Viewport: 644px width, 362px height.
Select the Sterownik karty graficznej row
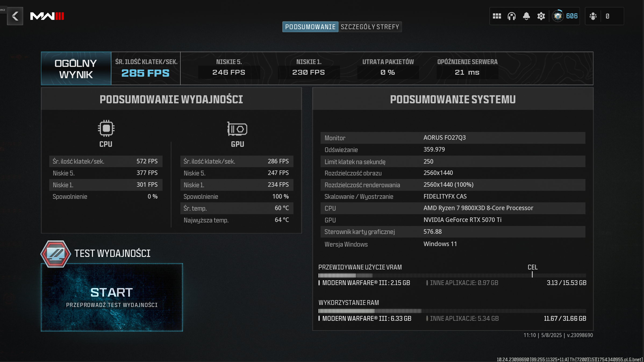click(x=453, y=232)
